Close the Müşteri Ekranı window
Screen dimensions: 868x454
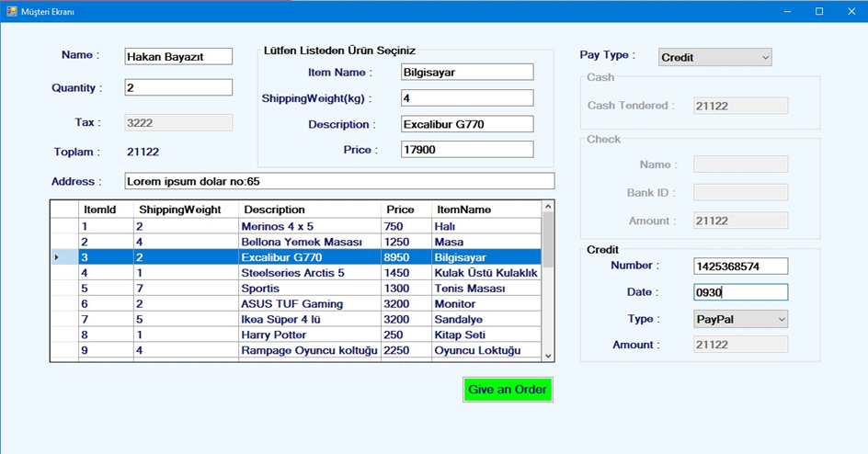pos(851,11)
